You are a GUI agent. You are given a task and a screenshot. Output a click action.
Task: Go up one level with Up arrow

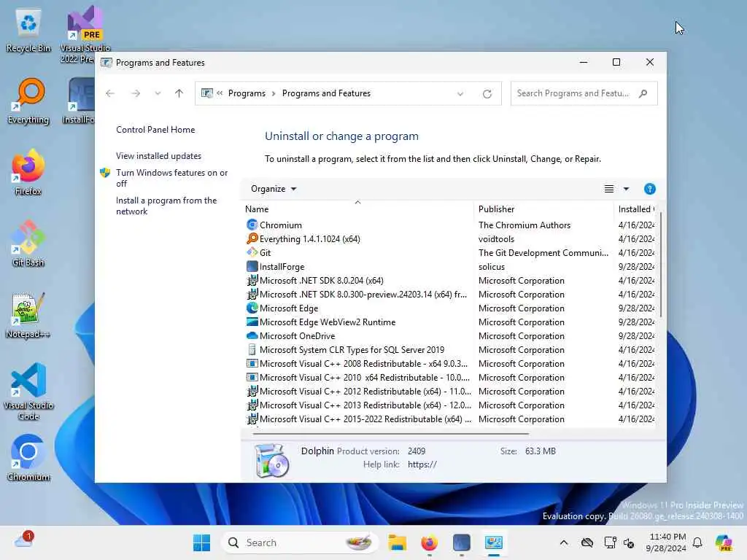(x=179, y=93)
